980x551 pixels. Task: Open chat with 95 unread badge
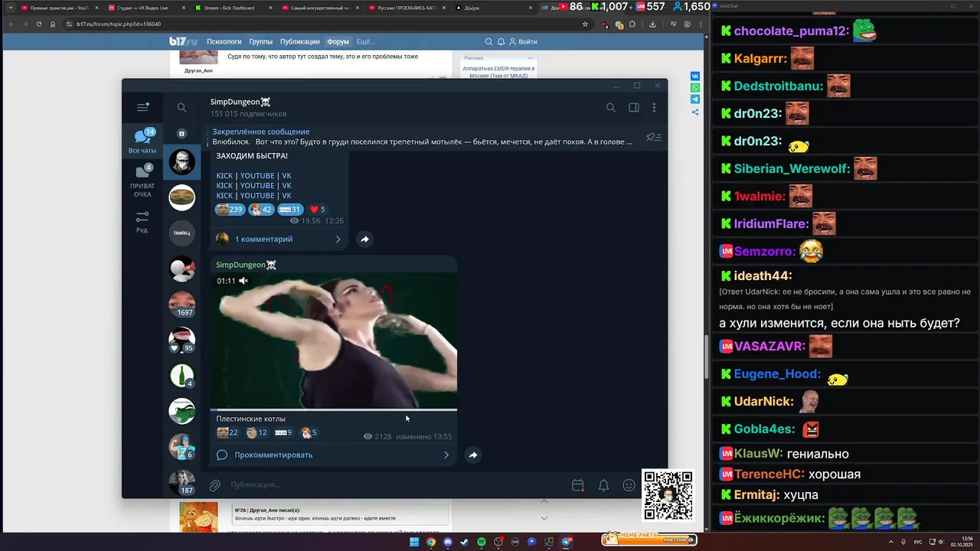[x=182, y=340]
